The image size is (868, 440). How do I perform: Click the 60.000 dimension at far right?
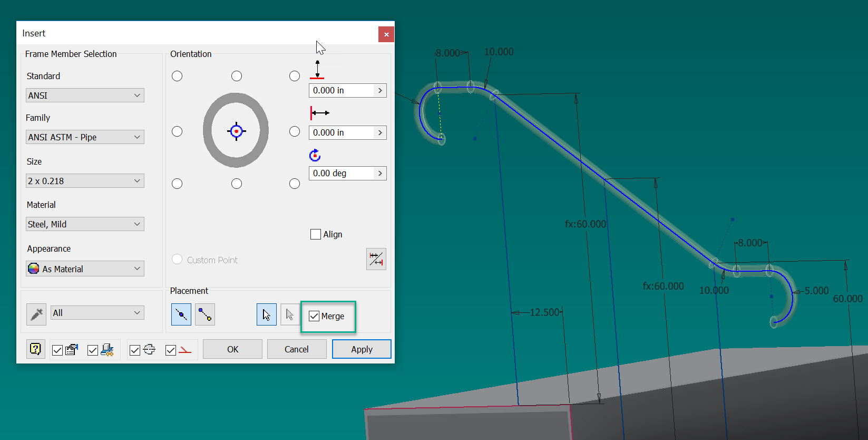(847, 299)
